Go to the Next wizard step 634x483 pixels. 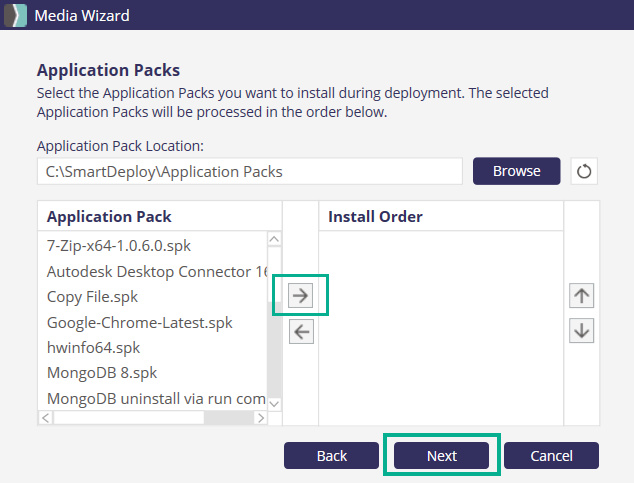(x=441, y=455)
